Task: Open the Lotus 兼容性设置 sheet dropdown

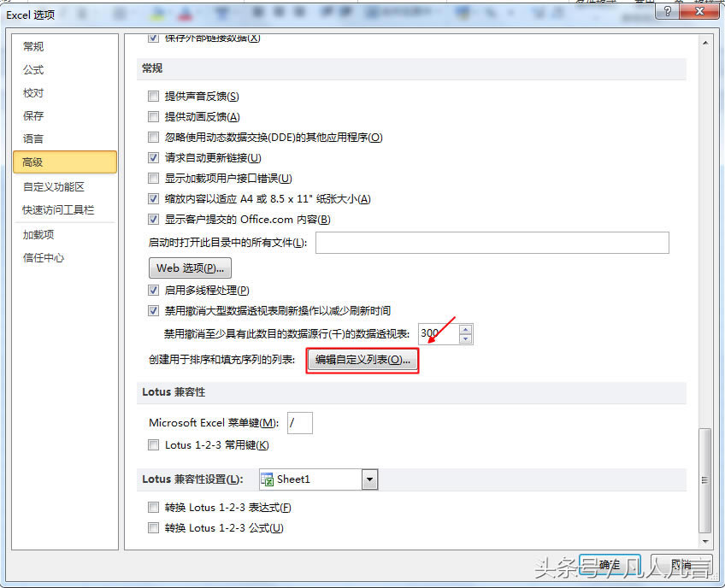Action: click(369, 479)
